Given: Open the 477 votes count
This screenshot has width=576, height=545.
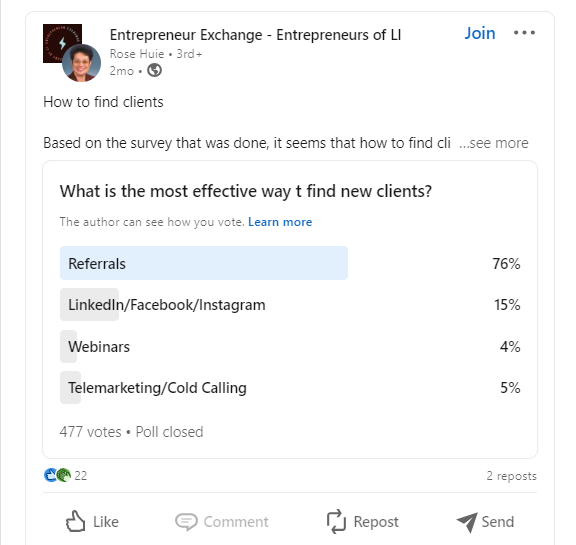Looking at the screenshot, I should [x=90, y=432].
